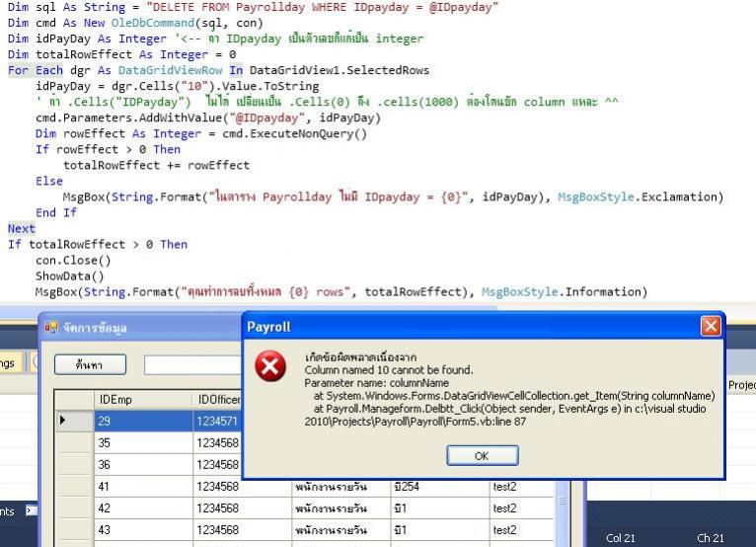Screen dimensions: 756x547
Task: Click 1234568 cell in row 41
Action: click(242, 486)
